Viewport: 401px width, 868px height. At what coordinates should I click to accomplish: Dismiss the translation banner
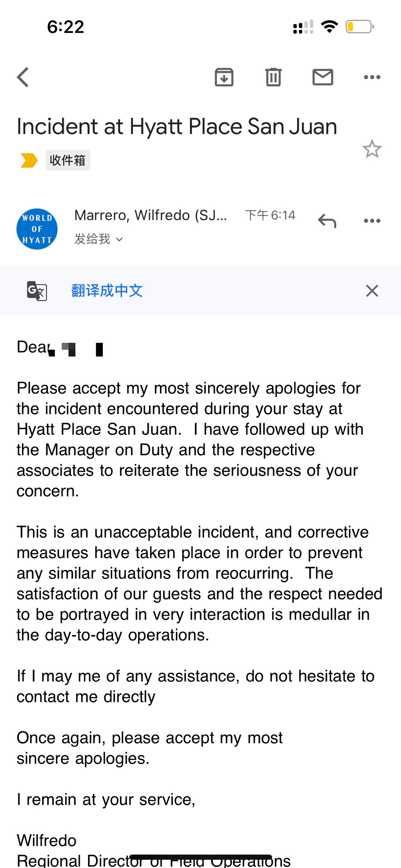[372, 291]
